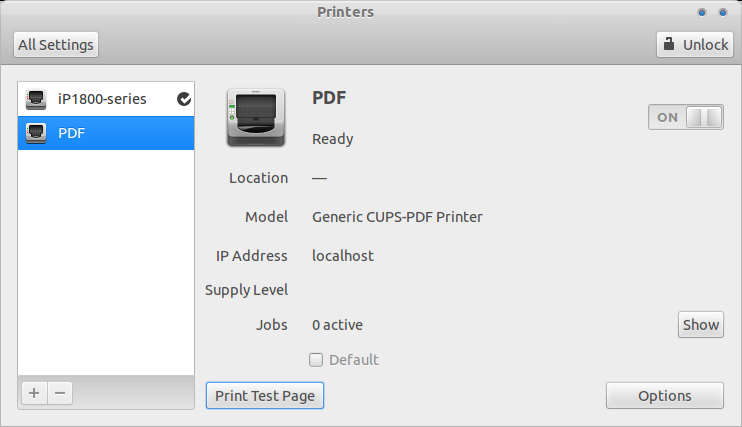742x427 pixels.
Task: Click the large PDF printer image
Action: tap(256, 117)
